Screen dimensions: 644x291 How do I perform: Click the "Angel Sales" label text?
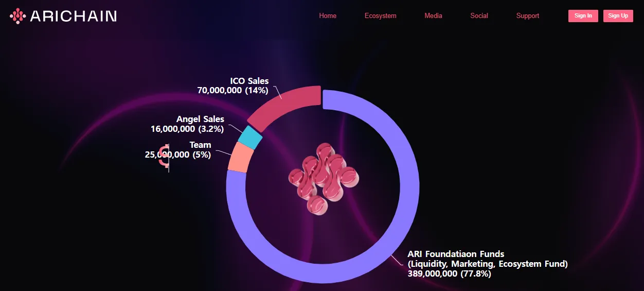point(200,119)
